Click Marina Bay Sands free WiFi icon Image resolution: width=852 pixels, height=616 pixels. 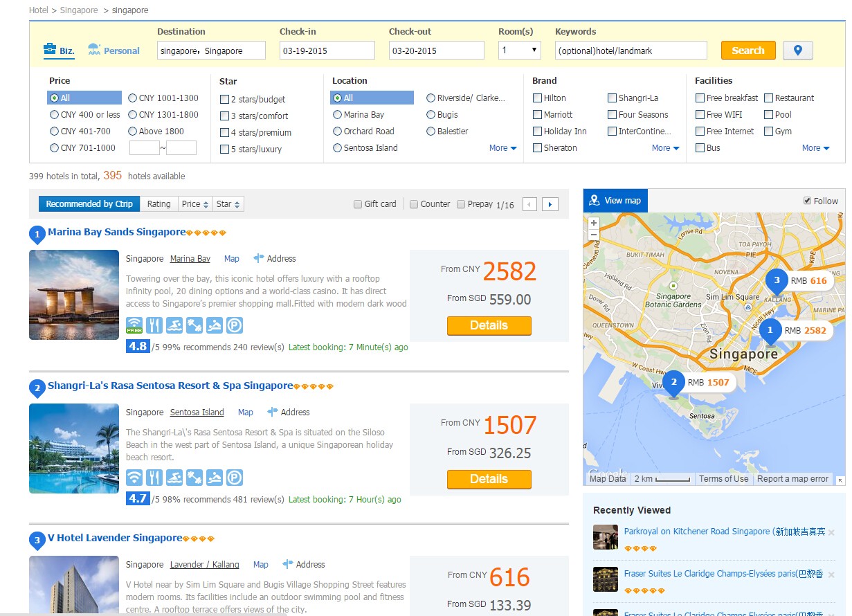tap(134, 325)
